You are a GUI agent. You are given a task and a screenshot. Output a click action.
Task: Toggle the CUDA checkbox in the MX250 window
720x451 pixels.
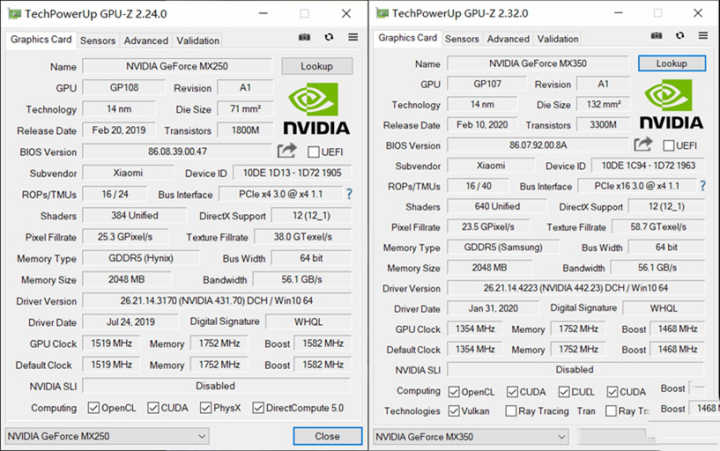(x=153, y=407)
